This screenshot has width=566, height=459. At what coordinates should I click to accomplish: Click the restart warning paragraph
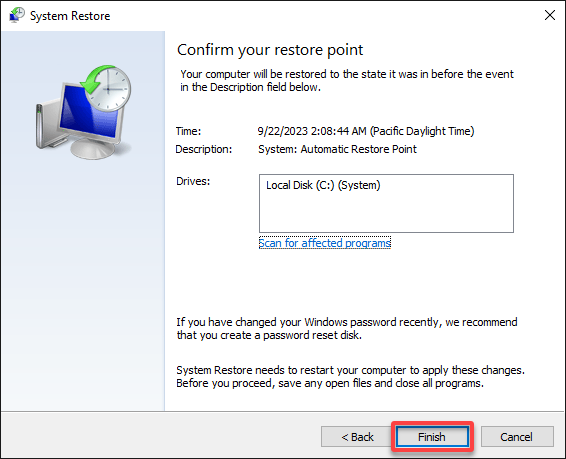[350, 376]
